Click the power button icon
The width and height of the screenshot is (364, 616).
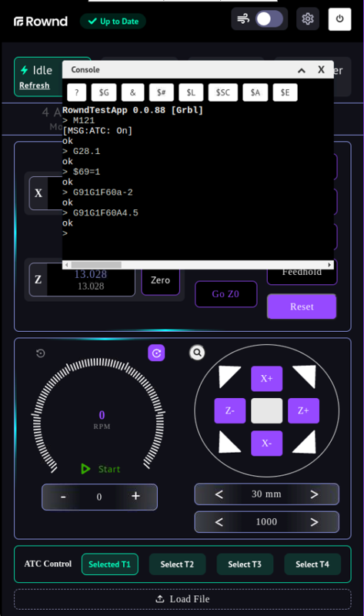(339, 18)
